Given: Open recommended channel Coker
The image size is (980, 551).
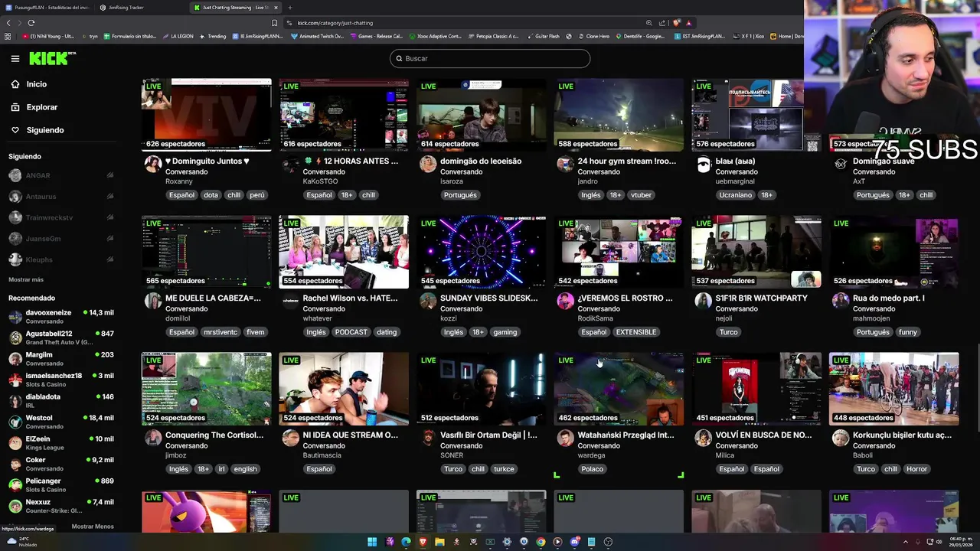Looking at the screenshot, I should point(61,464).
